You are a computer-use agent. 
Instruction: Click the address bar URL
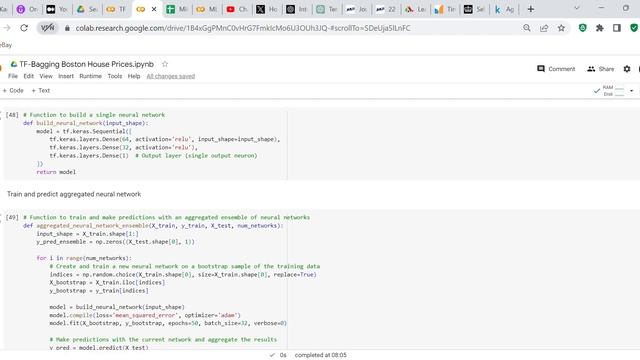pos(243,28)
